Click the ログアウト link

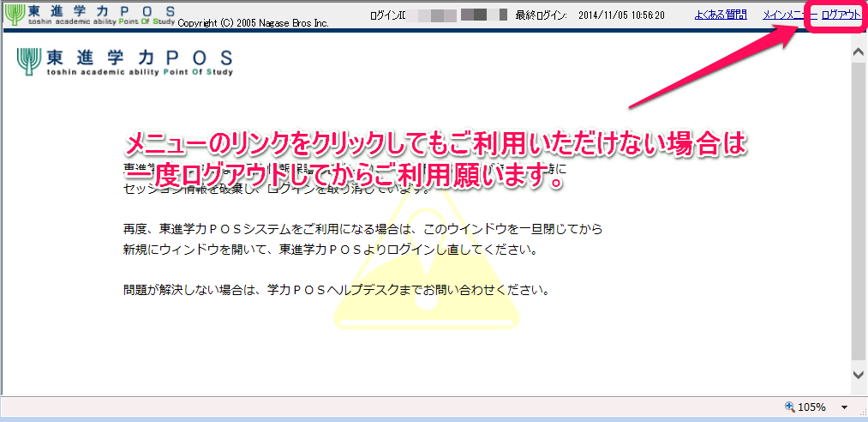(x=841, y=15)
